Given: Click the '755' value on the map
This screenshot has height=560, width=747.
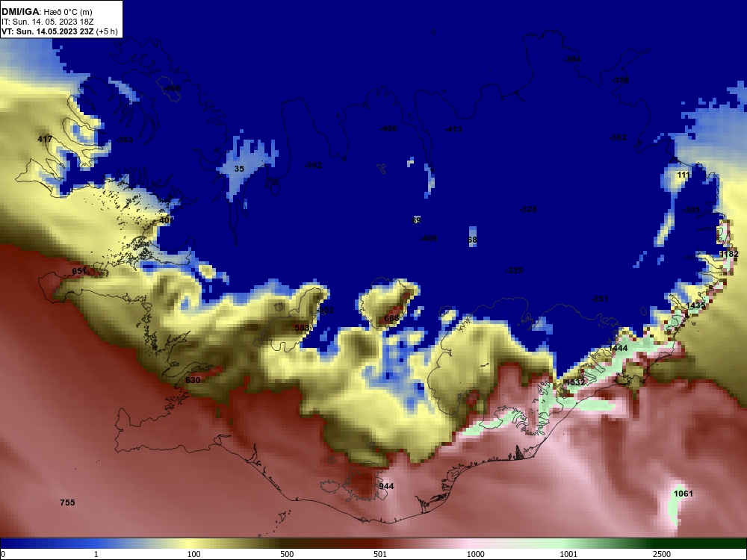Looking at the screenshot, I should click(67, 503).
